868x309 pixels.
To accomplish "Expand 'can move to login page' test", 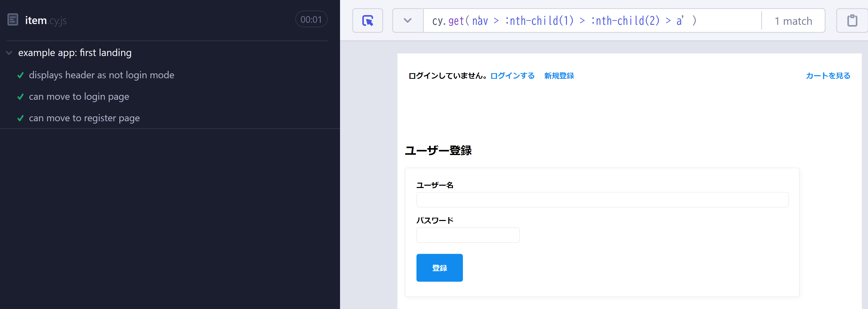I will point(79,97).
